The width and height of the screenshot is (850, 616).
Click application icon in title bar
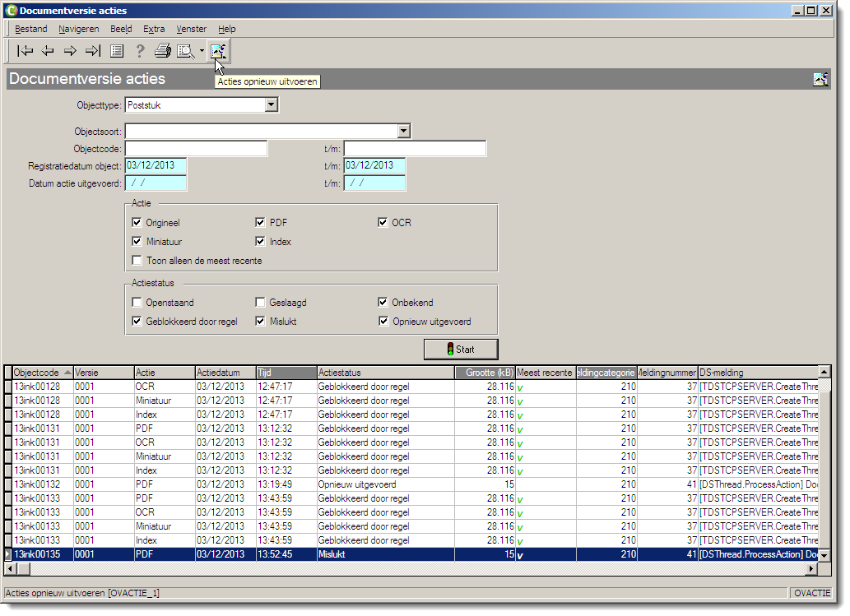(11, 11)
